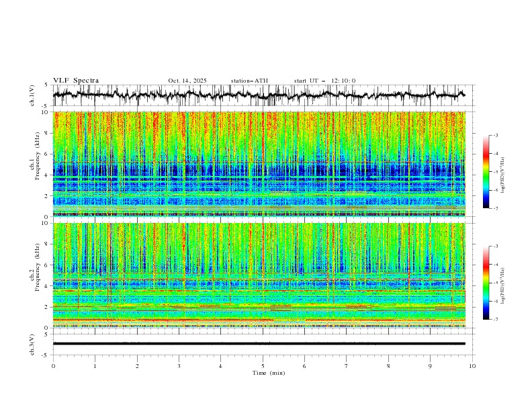532x411 pixels.
Task: Click the ch.3 flat voltage trace
Action: tap(259, 344)
